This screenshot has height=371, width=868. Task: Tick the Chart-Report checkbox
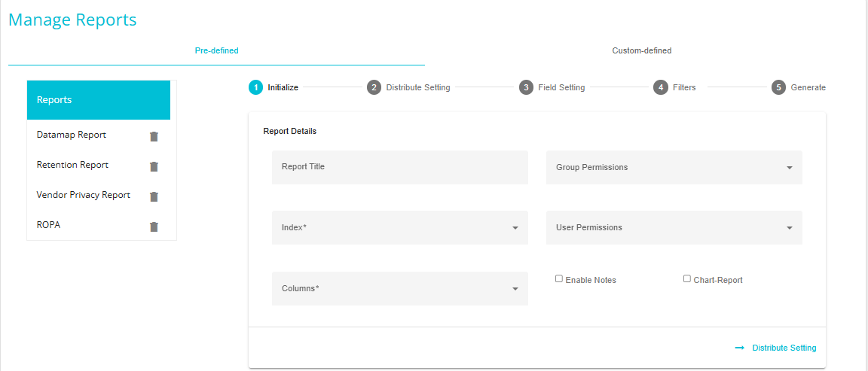click(x=687, y=278)
